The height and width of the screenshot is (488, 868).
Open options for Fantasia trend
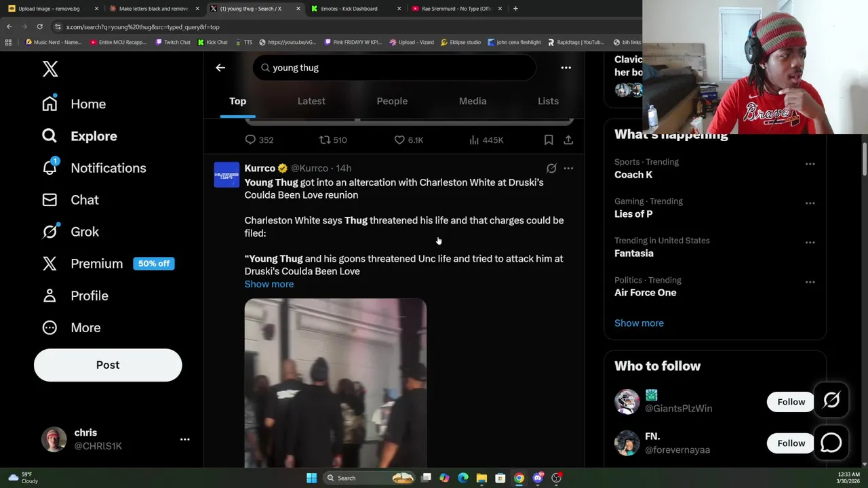coord(810,242)
